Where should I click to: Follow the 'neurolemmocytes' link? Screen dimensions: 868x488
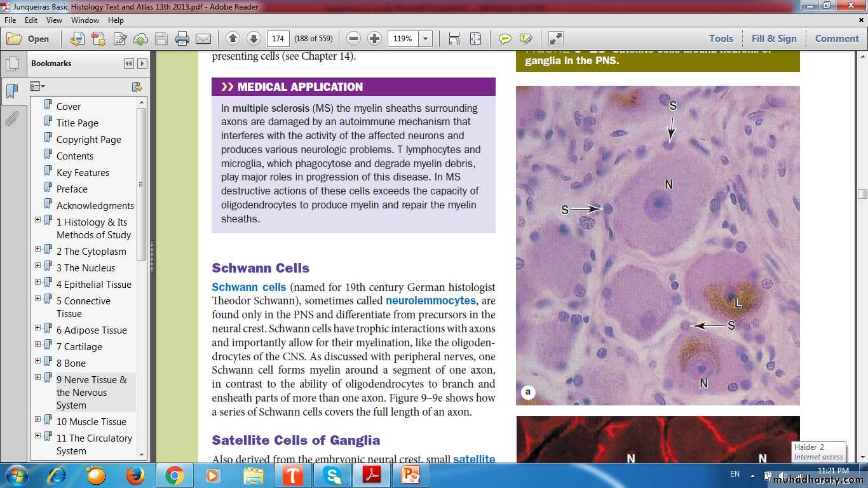point(430,301)
